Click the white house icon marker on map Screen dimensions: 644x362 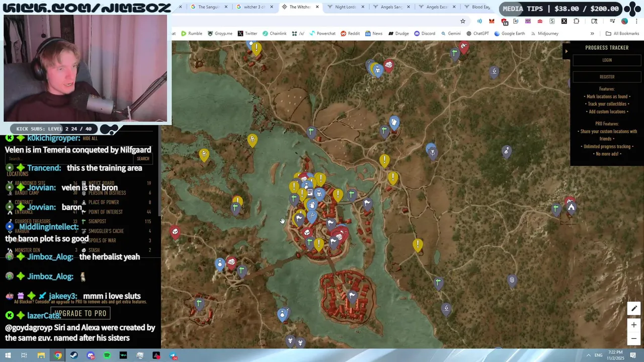tap(571, 207)
